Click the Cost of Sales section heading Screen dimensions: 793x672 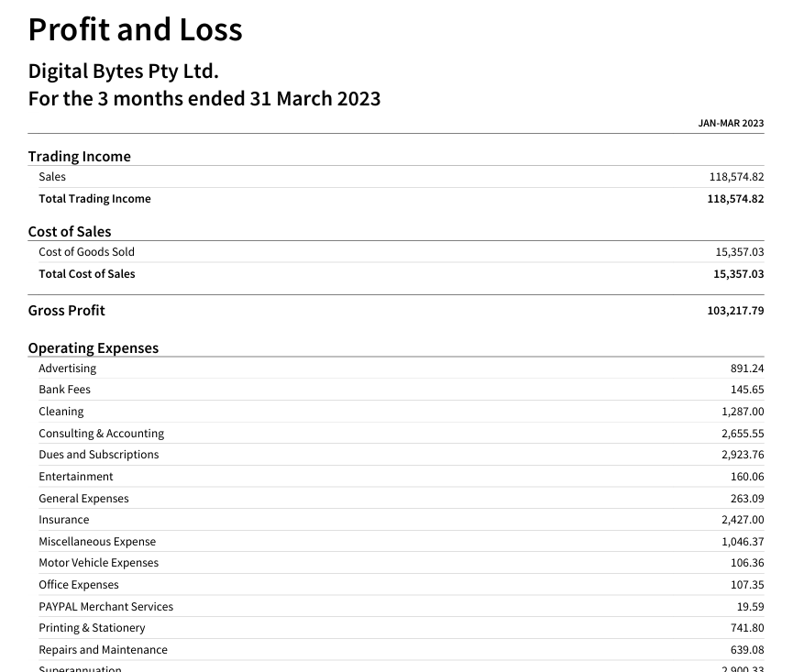point(70,231)
